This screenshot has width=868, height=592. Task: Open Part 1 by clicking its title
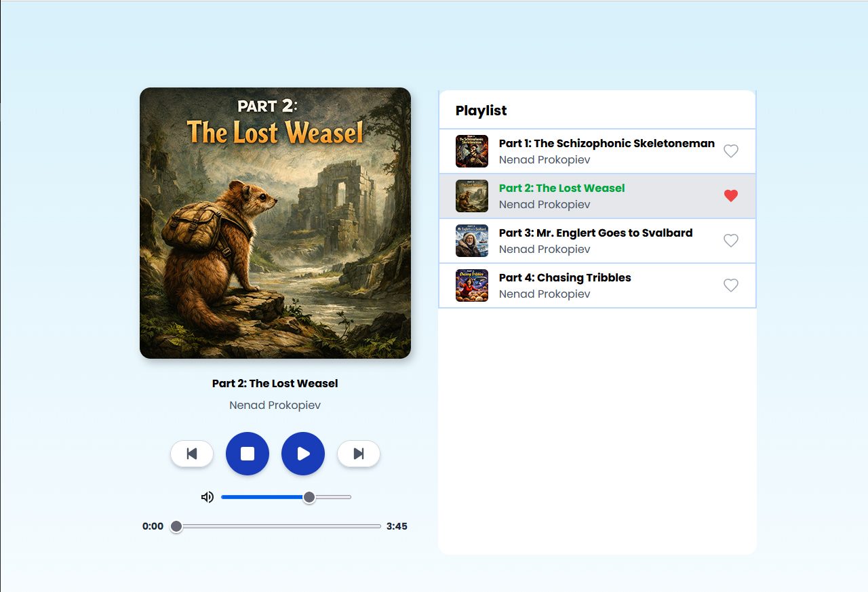(x=606, y=143)
